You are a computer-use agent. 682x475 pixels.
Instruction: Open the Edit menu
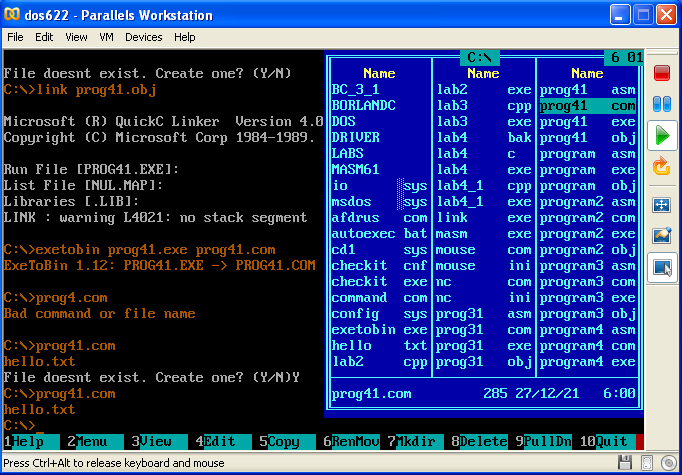pyautogui.click(x=44, y=37)
